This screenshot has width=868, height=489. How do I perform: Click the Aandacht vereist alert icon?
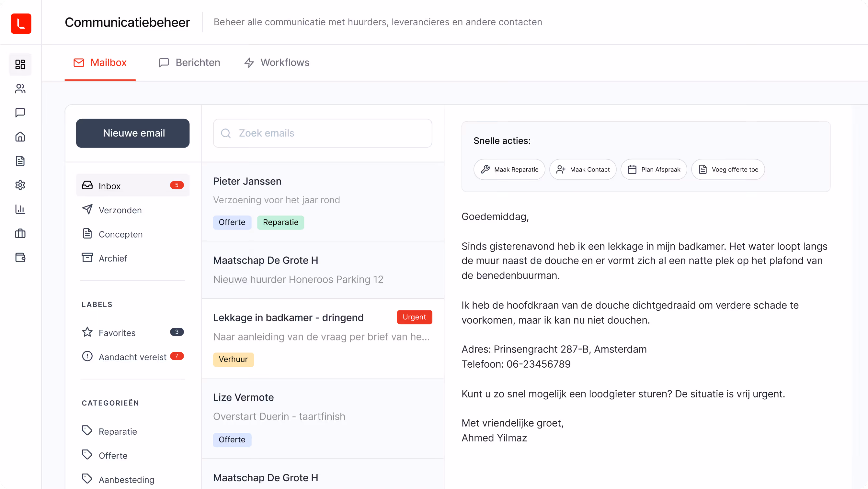[87, 356]
